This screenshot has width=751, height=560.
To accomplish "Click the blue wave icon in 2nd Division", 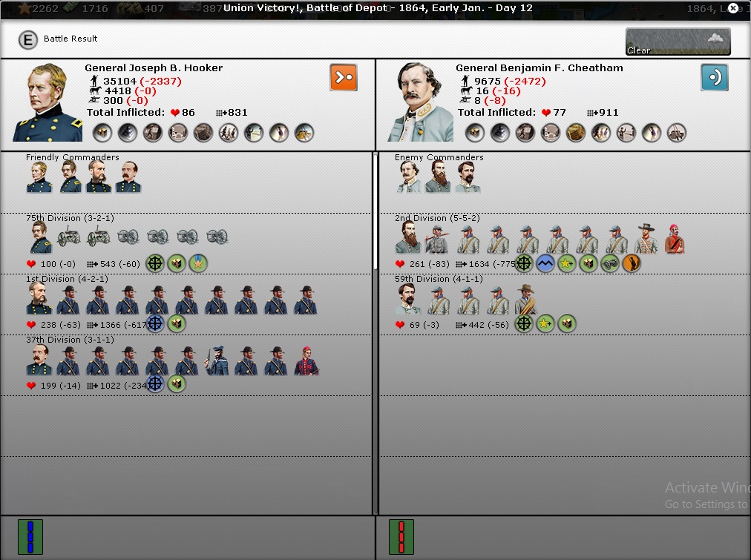I will (x=545, y=263).
